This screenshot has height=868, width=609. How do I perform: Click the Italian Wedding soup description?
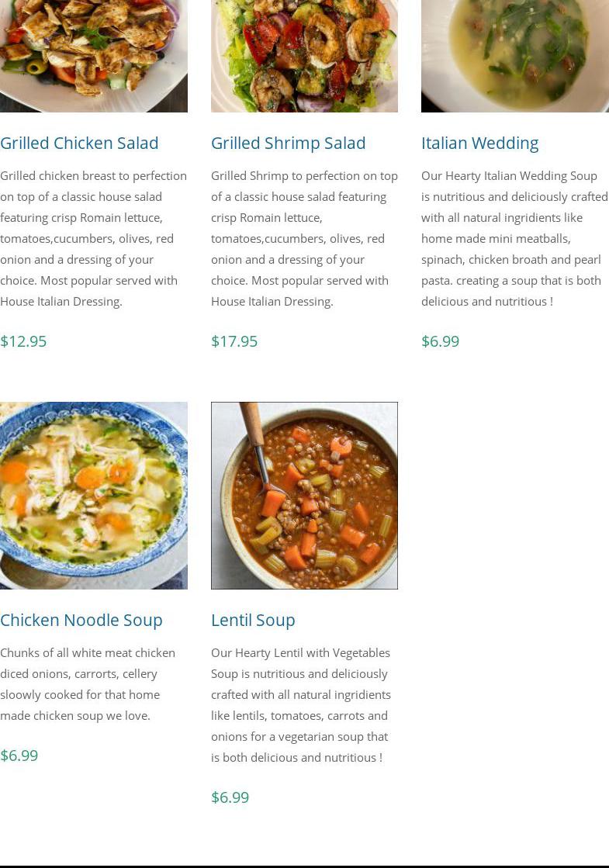tap(514, 238)
